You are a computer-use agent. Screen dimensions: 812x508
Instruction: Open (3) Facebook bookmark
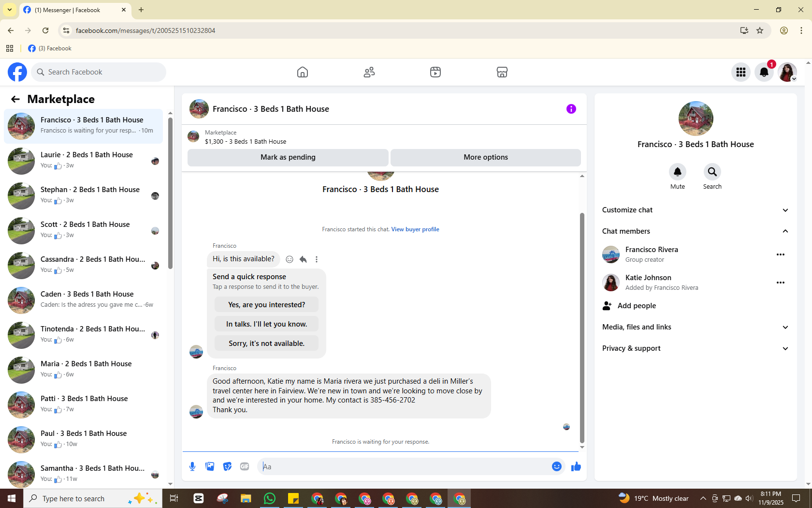(50, 48)
